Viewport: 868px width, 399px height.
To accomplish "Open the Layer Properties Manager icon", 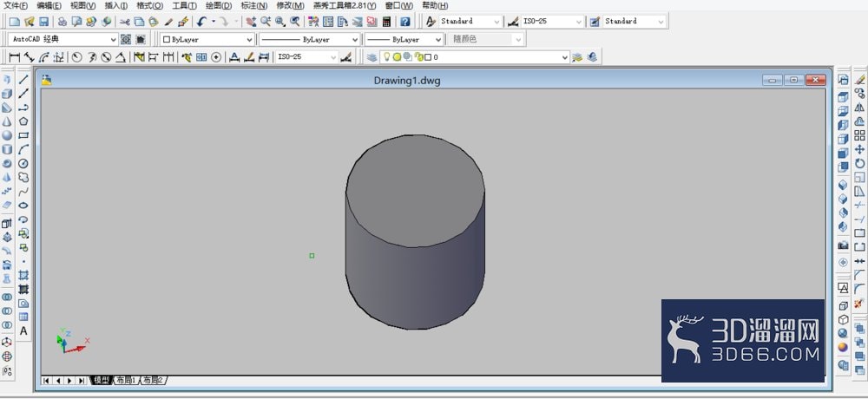I will click(x=372, y=57).
